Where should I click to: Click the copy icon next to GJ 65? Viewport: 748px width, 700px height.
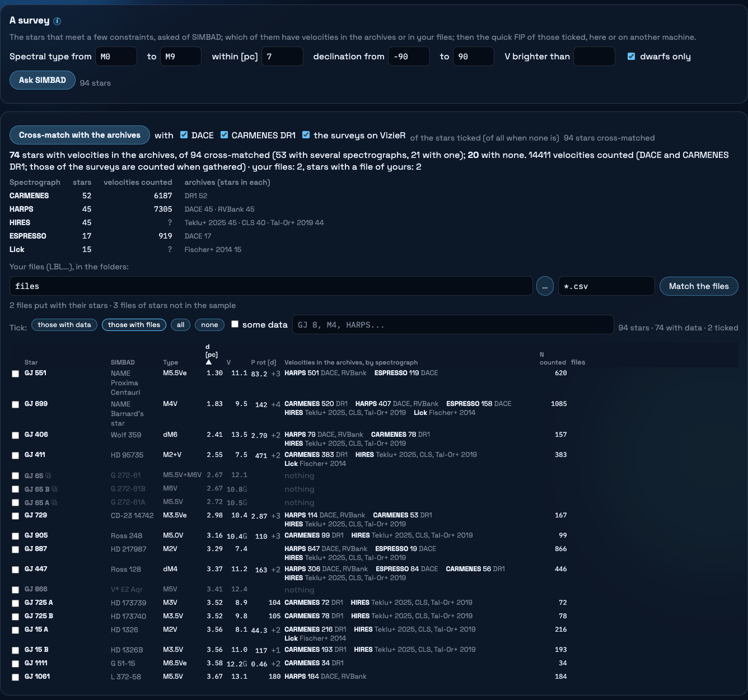pyautogui.click(x=48, y=476)
